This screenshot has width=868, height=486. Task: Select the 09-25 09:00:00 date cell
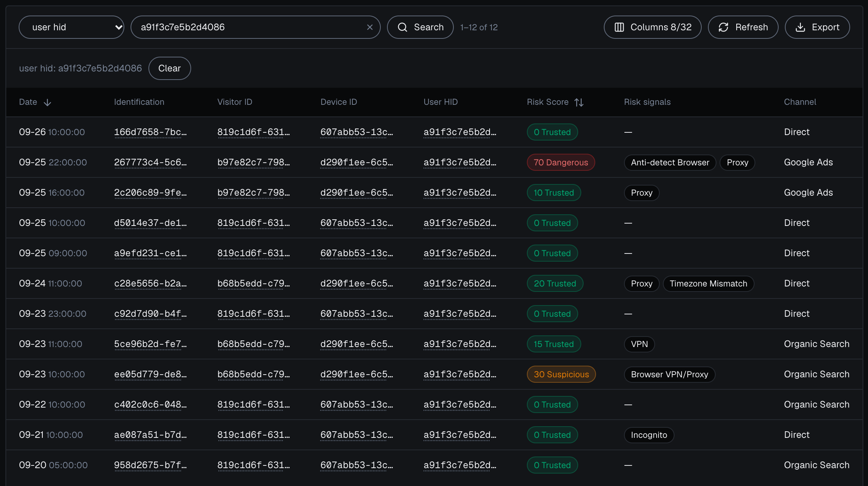[x=53, y=253]
